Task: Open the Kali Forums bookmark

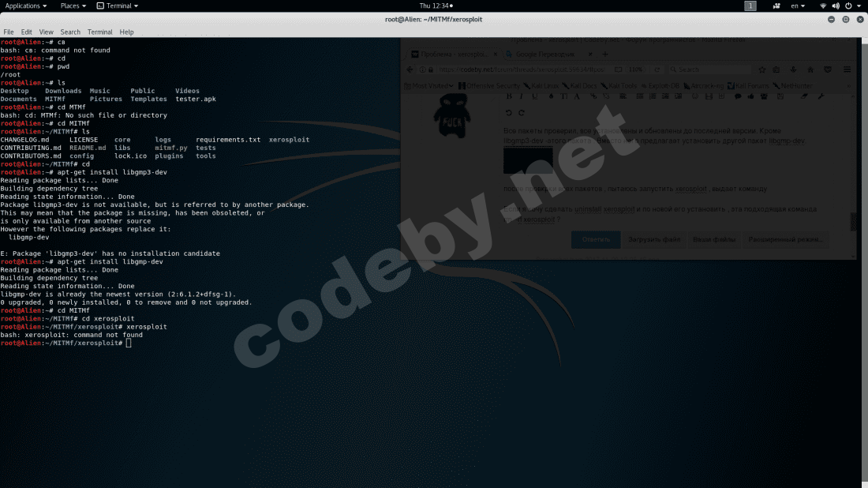Action: (x=748, y=86)
